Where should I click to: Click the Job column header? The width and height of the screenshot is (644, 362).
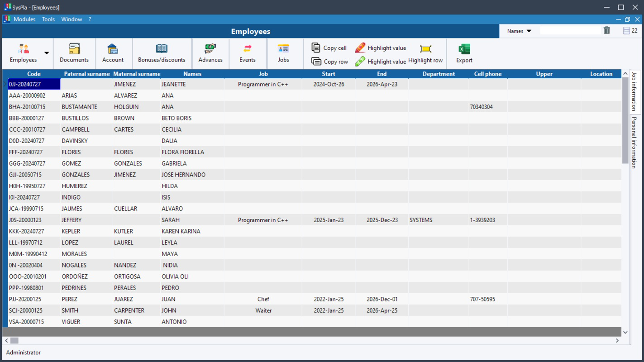(263, 74)
